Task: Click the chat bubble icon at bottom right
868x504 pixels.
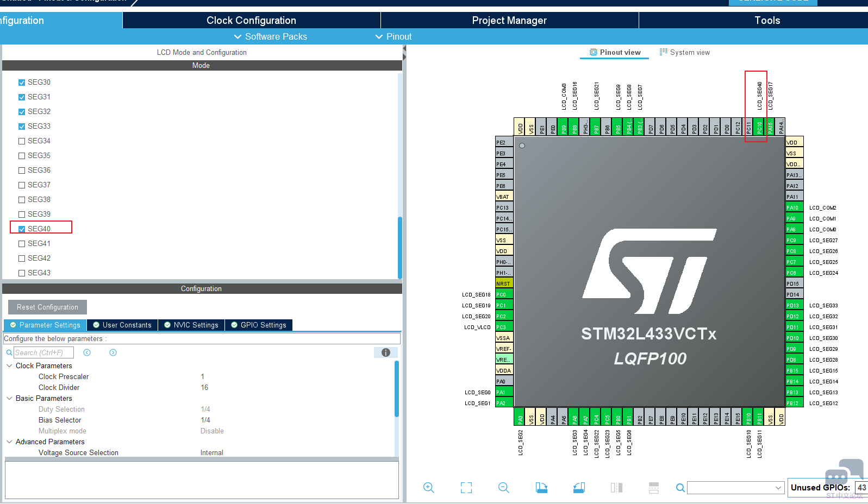Action: (x=844, y=473)
